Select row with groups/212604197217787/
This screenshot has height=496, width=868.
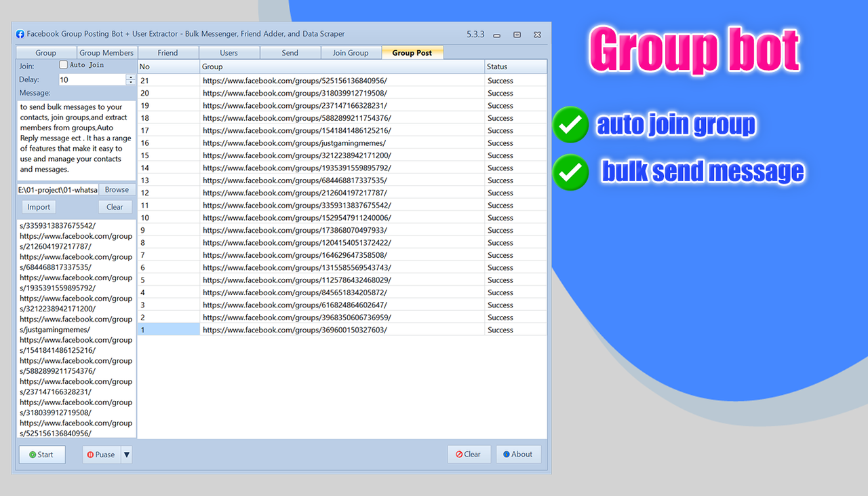pyautogui.click(x=342, y=193)
